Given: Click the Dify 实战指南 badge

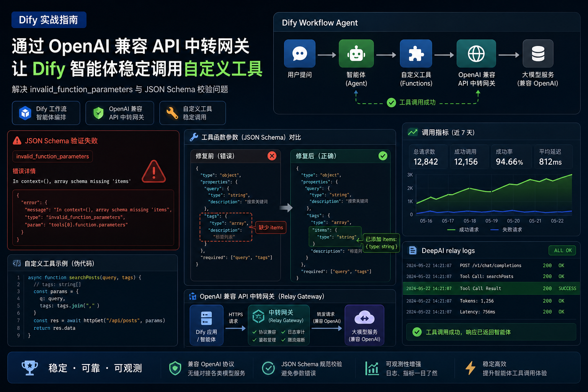Looking at the screenshot, I should point(49,20).
